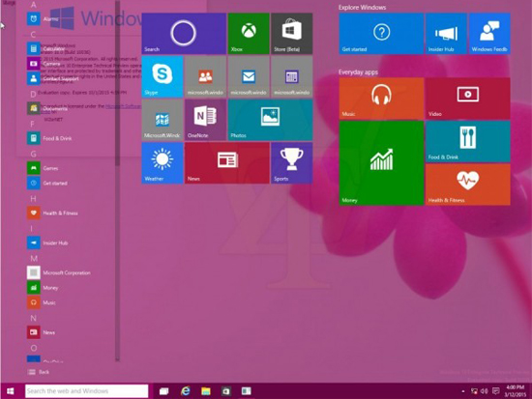This screenshot has height=399, width=532.
Task: Jump to letter M section header
Action: pyautogui.click(x=34, y=259)
